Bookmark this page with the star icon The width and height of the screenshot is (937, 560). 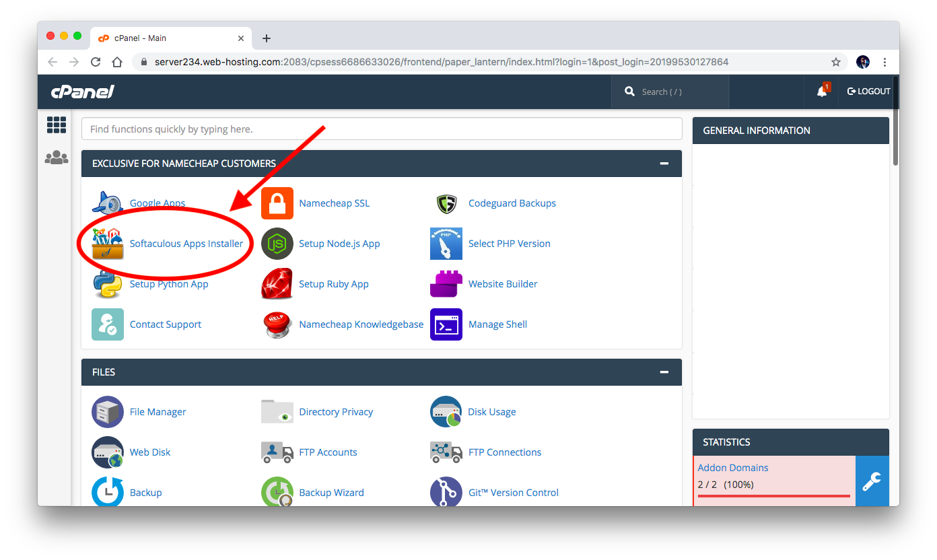836,62
